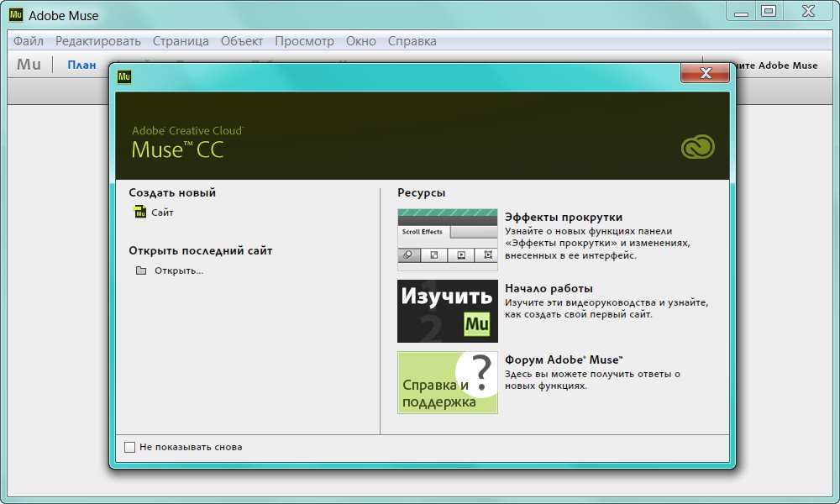Click the Muse site icon next to Сайт
This screenshot has width=840, height=504.
point(139,212)
